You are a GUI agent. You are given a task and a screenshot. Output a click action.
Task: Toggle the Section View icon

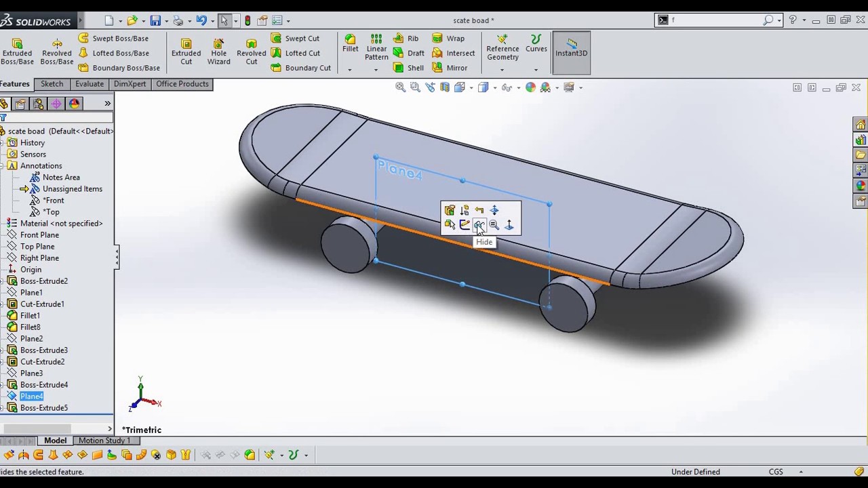pyautogui.click(x=445, y=87)
